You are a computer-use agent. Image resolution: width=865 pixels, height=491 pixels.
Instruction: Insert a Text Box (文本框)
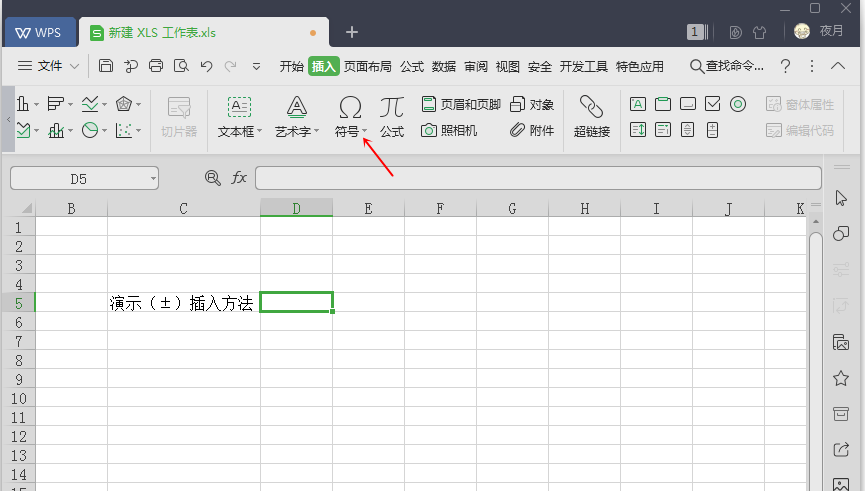(239, 116)
